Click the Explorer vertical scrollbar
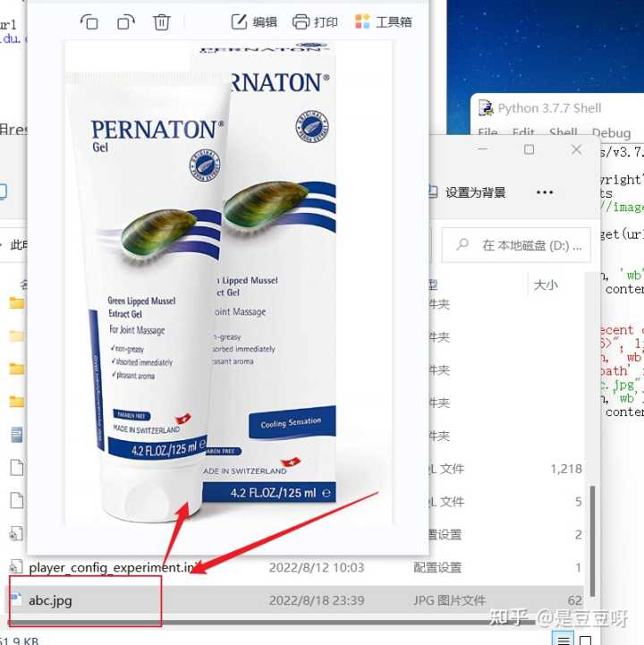This screenshot has height=645, width=644. 589,537
